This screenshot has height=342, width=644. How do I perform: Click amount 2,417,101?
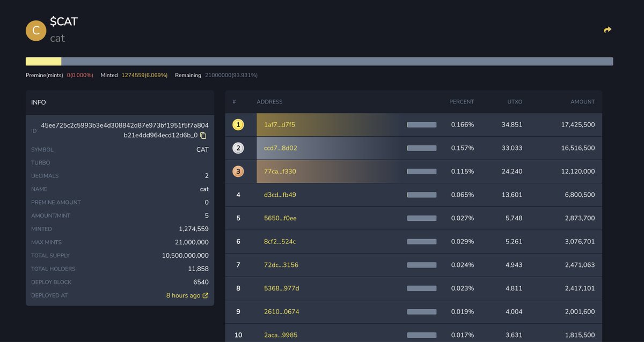click(580, 288)
